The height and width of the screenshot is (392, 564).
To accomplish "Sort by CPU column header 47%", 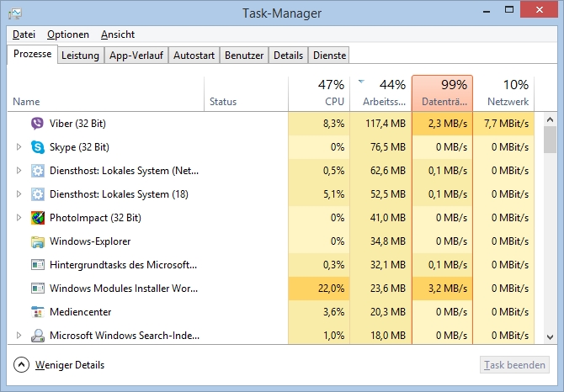I will coord(319,93).
